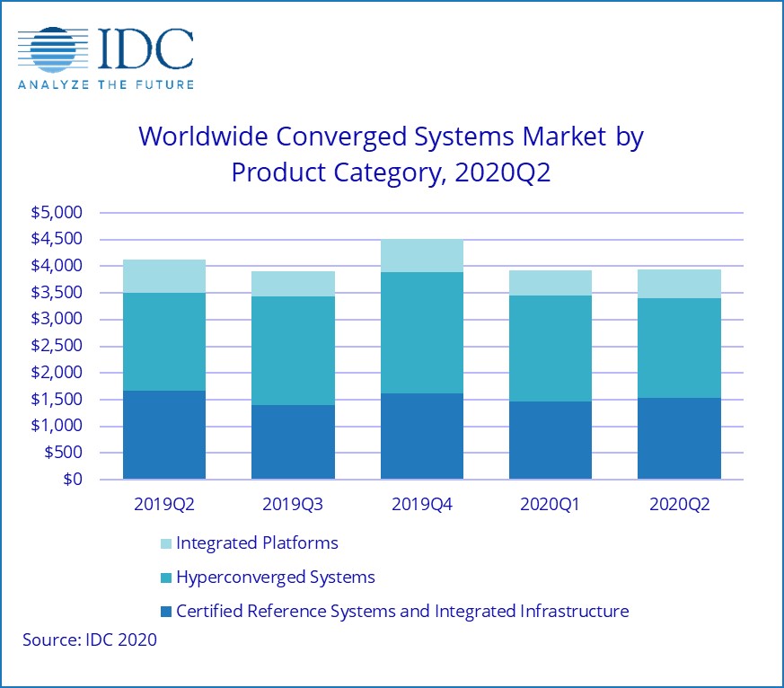
Task: Click the 2020Q2 x-axis label
Action: [x=680, y=504]
